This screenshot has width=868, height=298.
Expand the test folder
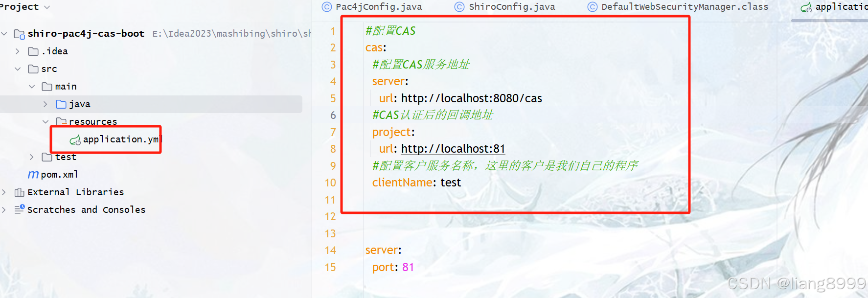(x=32, y=157)
